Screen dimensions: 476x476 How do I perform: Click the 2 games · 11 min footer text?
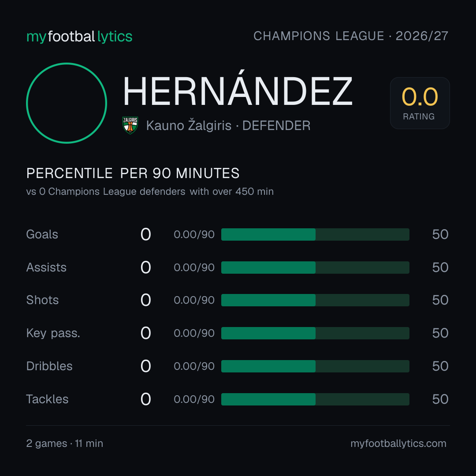click(65, 443)
